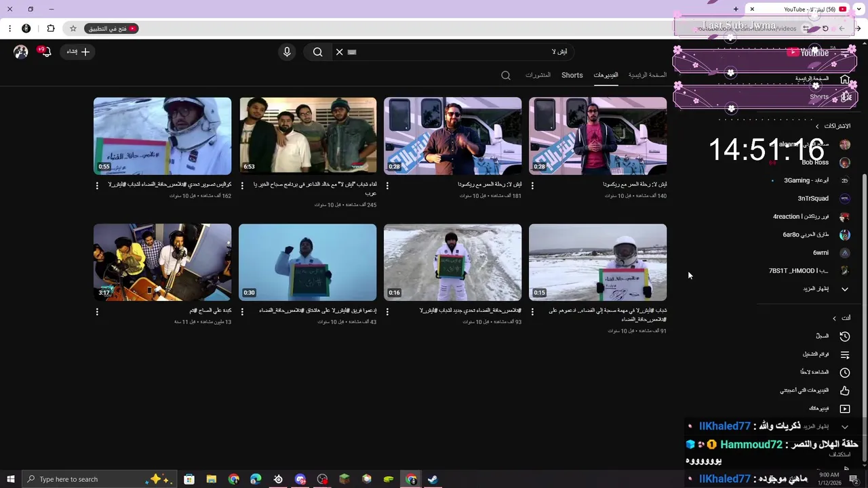
Task: Open Microsoft Store from the taskbar
Action: point(189,479)
